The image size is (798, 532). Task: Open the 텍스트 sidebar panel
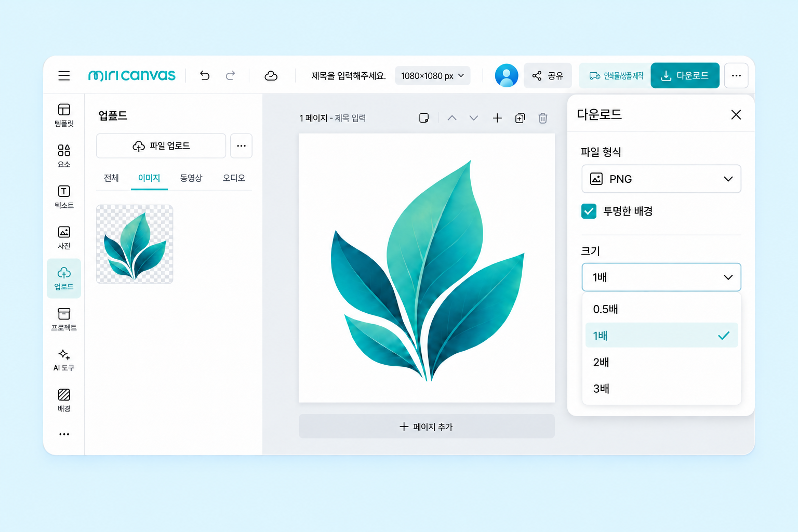pos(64,197)
